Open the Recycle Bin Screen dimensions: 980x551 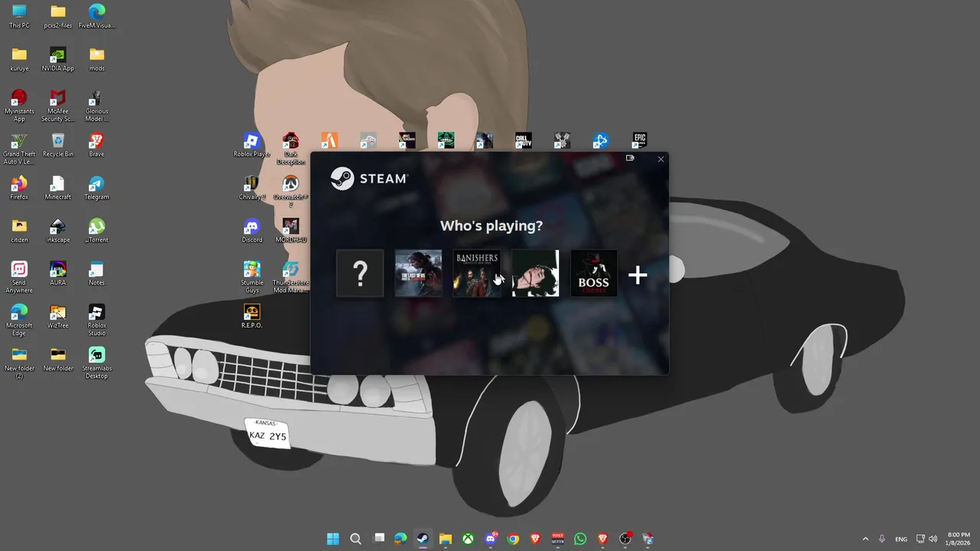coord(58,145)
